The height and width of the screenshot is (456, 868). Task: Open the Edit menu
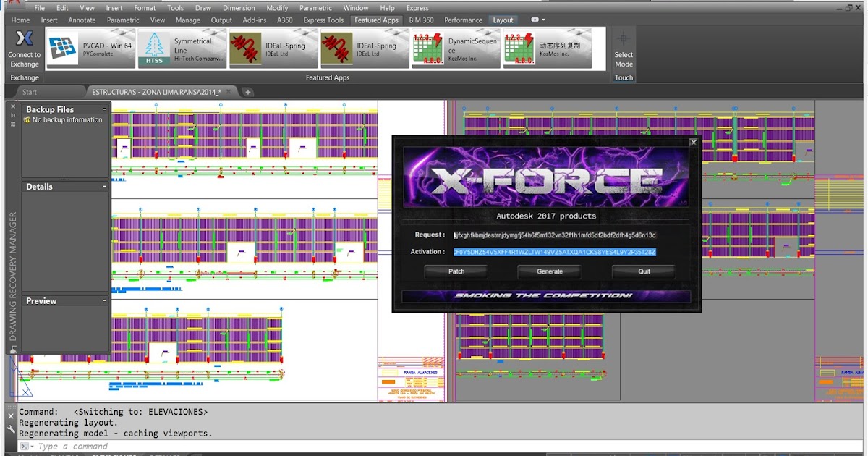click(x=63, y=8)
